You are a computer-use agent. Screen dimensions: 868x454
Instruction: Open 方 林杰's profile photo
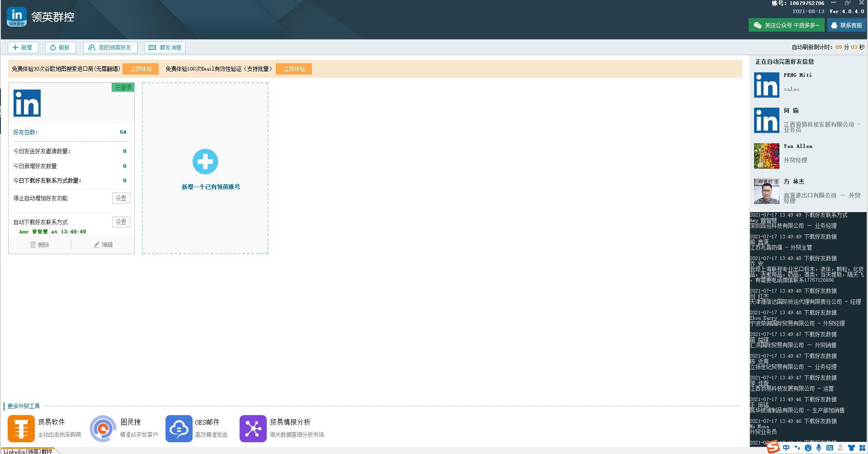coord(767,191)
